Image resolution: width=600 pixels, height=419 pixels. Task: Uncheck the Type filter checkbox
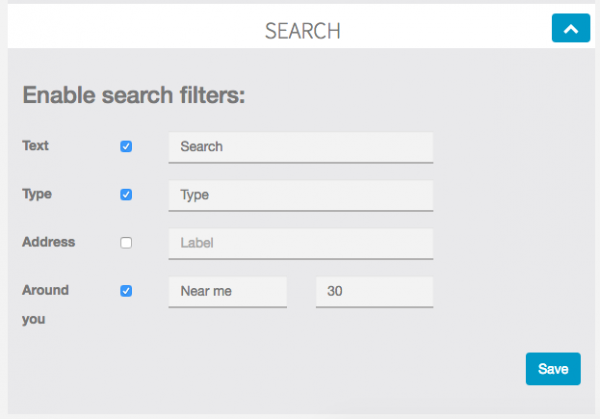click(x=126, y=194)
